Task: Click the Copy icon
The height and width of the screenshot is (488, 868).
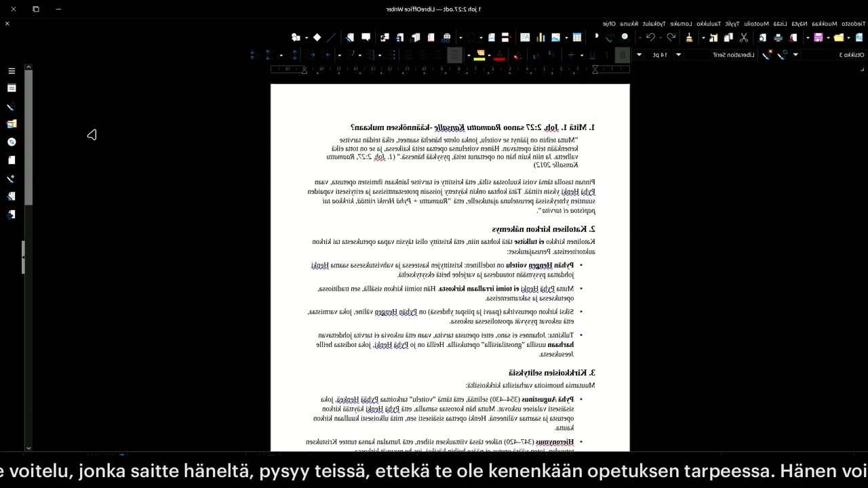Action: pos(728,37)
